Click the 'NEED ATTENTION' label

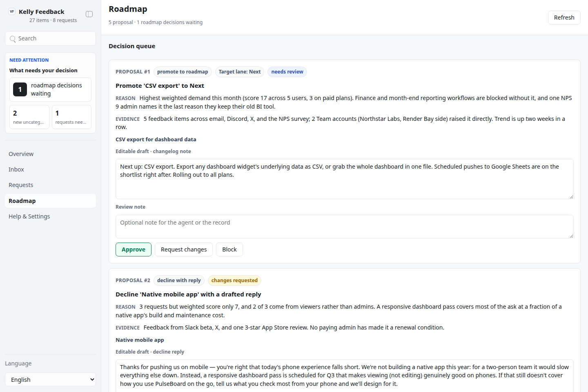pyautogui.click(x=29, y=60)
